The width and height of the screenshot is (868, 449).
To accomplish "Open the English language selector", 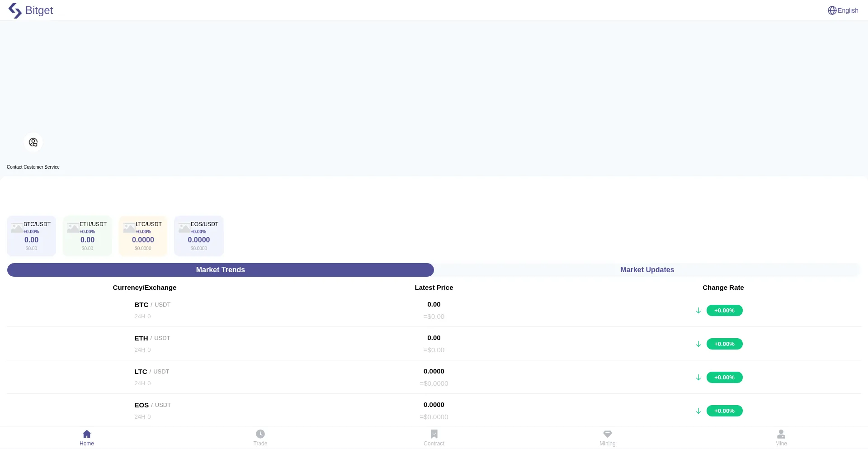I will 843,10.
